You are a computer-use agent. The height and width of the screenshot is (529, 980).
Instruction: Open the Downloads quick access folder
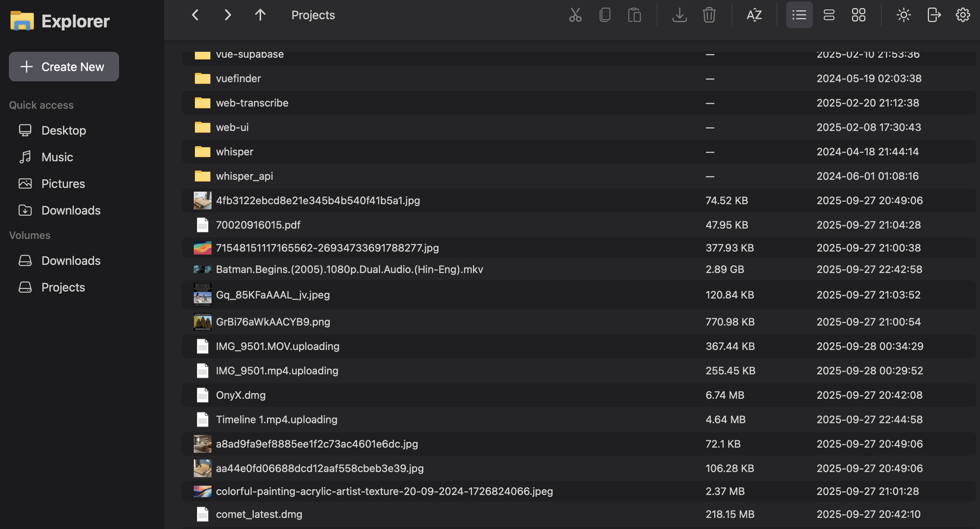pyautogui.click(x=70, y=210)
